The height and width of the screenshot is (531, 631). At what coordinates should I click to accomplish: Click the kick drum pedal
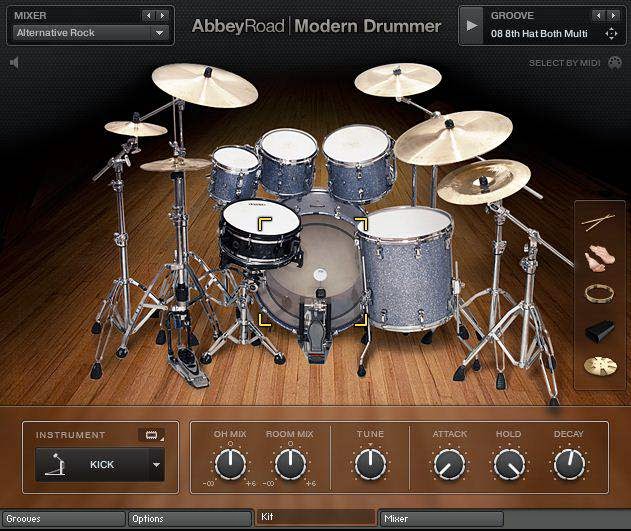click(315, 330)
